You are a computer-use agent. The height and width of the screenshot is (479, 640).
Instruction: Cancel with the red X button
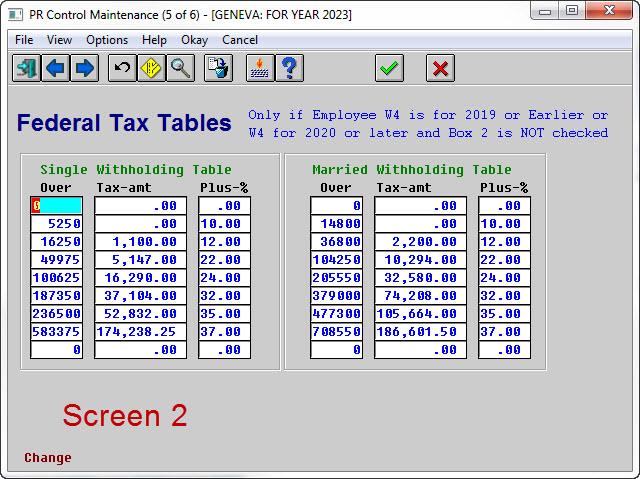(440, 68)
